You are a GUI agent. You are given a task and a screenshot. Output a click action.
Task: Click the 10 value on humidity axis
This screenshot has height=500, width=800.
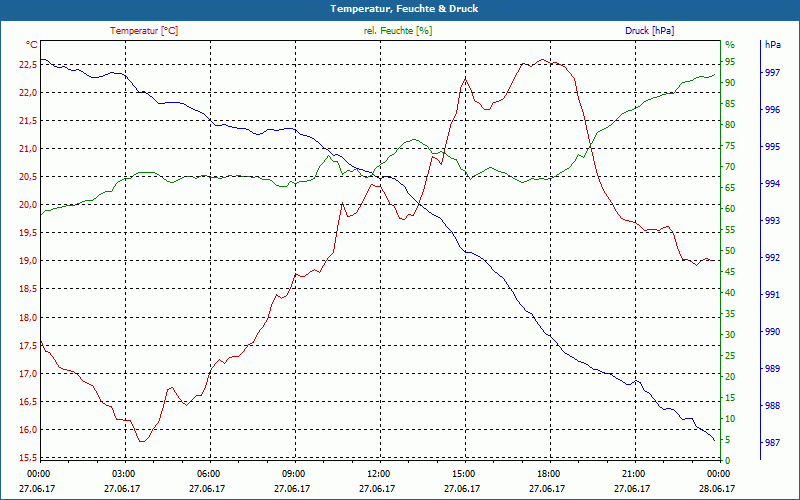click(731, 419)
